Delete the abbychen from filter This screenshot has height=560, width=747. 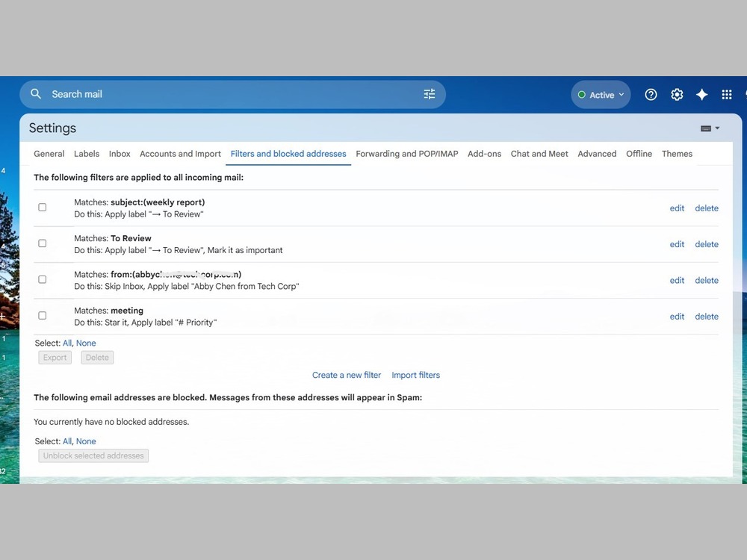(x=707, y=281)
